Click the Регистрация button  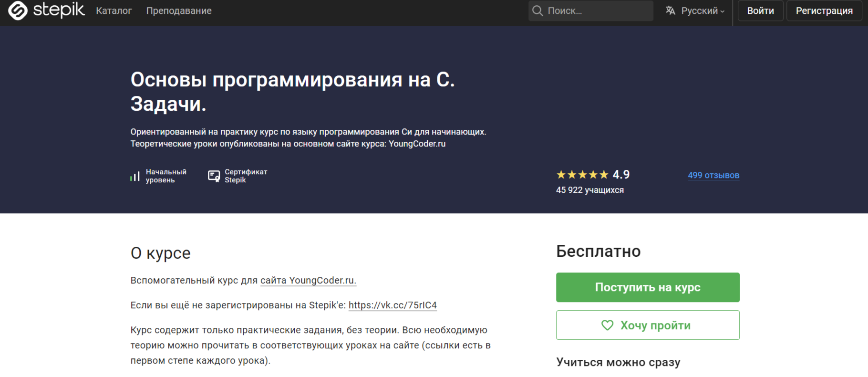(x=824, y=10)
